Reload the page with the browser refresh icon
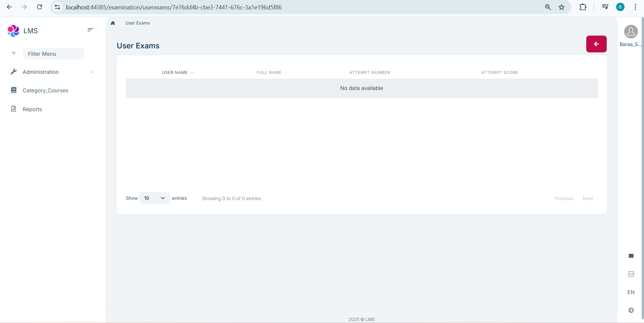This screenshot has width=644, height=323. click(x=39, y=7)
